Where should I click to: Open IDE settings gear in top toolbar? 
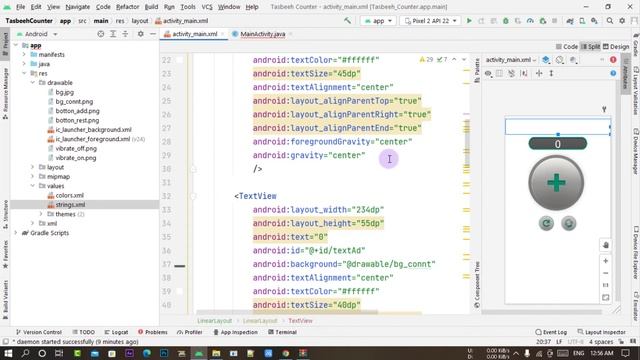[x=622, y=20]
